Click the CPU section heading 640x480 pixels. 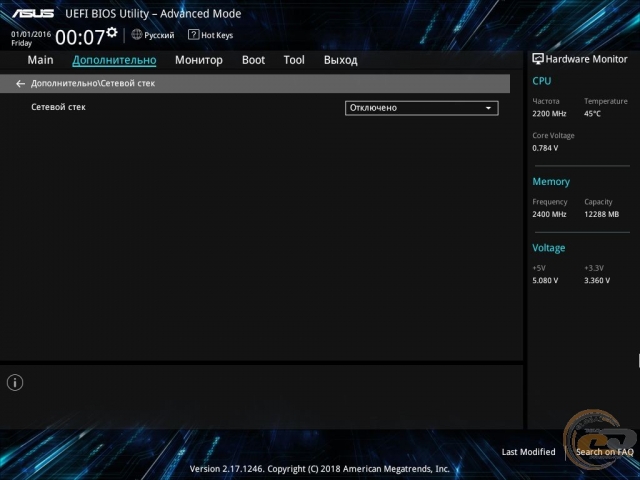(x=542, y=81)
